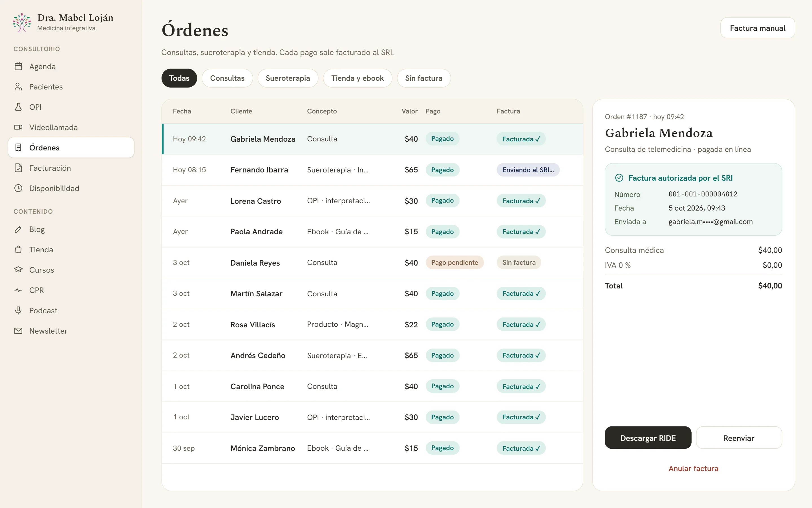The height and width of the screenshot is (508, 812).
Task: Click the Enviando al SRI status badge
Action: click(x=528, y=170)
